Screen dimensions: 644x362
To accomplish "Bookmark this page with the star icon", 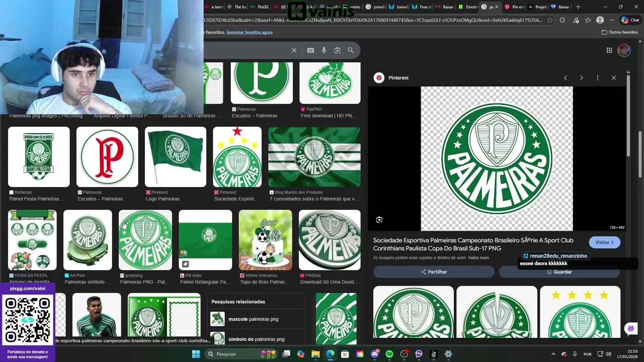I will [x=550, y=20].
